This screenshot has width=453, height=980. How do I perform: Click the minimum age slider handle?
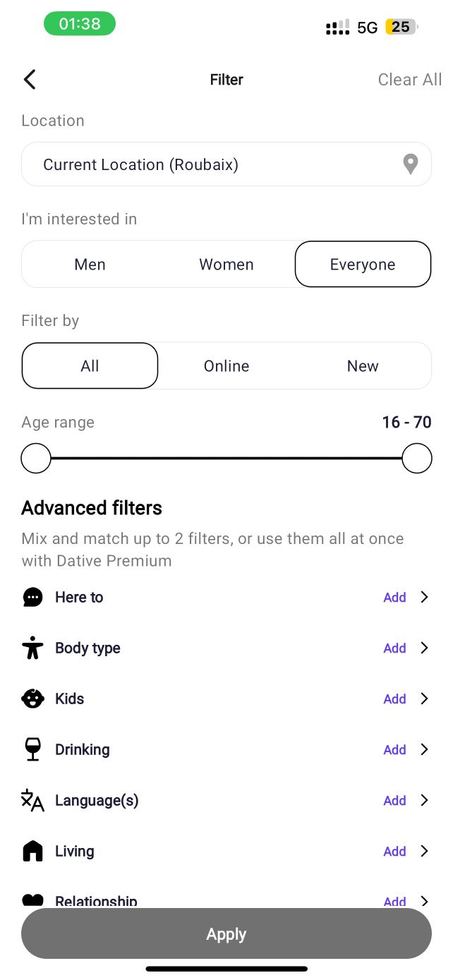pos(36,459)
